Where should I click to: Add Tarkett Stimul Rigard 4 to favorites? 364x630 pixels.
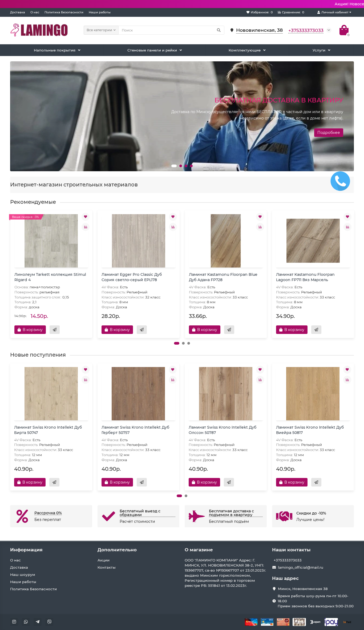[x=86, y=217]
